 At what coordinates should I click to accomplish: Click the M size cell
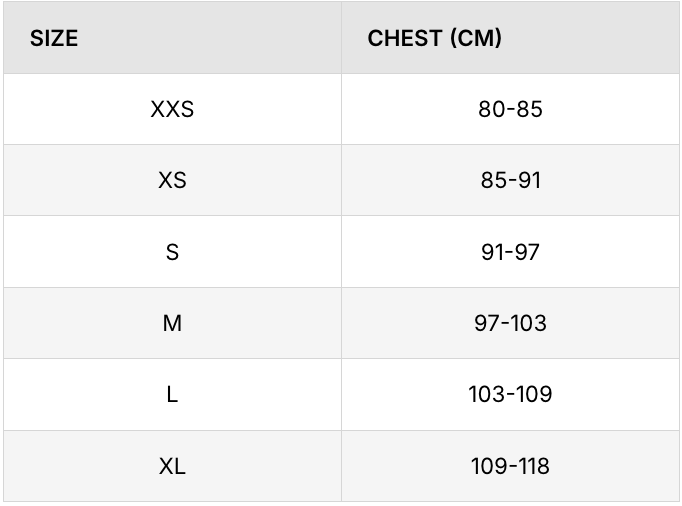coord(172,323)
